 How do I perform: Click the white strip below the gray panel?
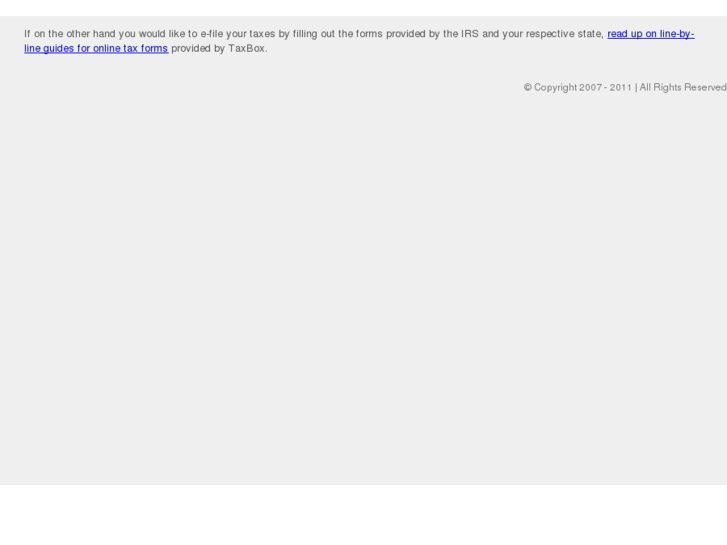(x=364, y=515)
